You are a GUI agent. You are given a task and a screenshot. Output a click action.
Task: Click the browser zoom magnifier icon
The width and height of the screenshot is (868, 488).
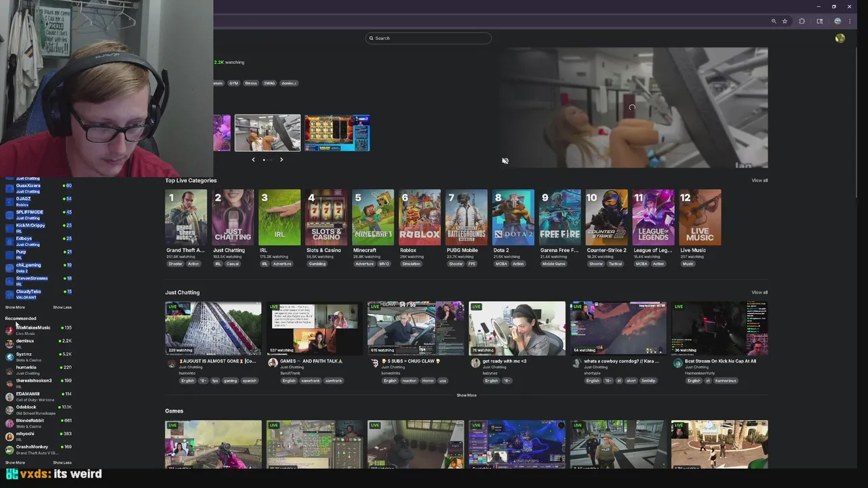click(x=774, y=21)
